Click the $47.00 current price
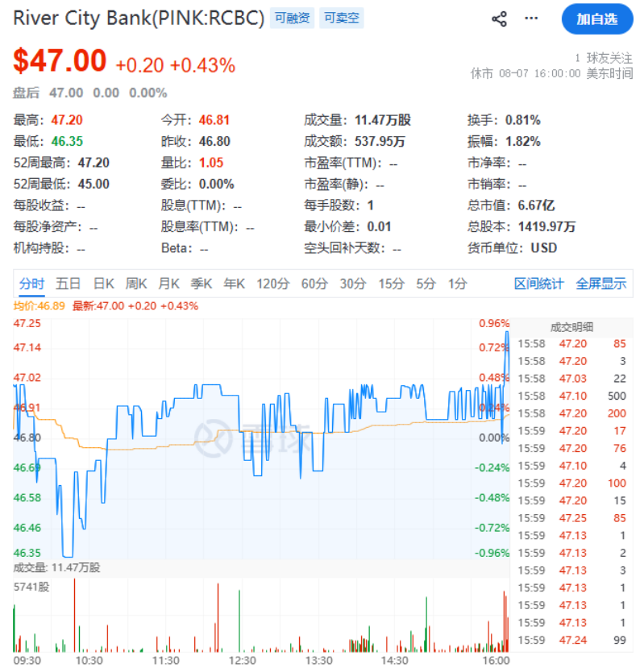This screenshot has width=644, height=672. pos(60,60)
